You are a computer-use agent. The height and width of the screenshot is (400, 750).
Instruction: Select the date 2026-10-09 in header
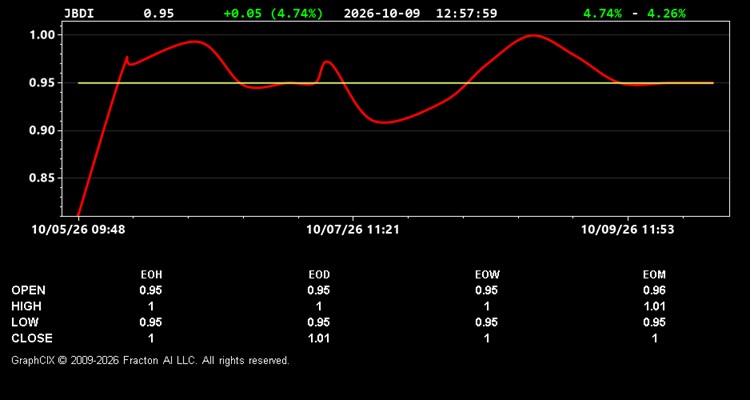coord(382,13)
